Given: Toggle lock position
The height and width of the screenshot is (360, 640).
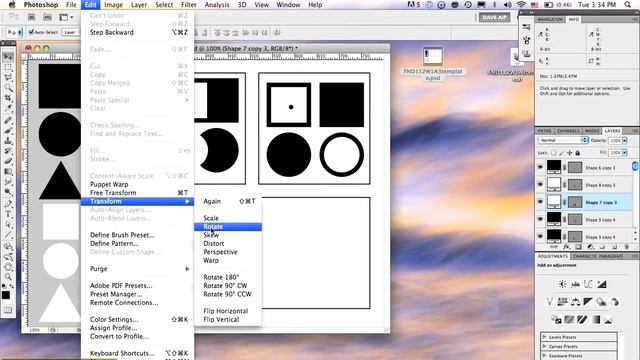Looking at the screenshot, I should click(570, 153).
